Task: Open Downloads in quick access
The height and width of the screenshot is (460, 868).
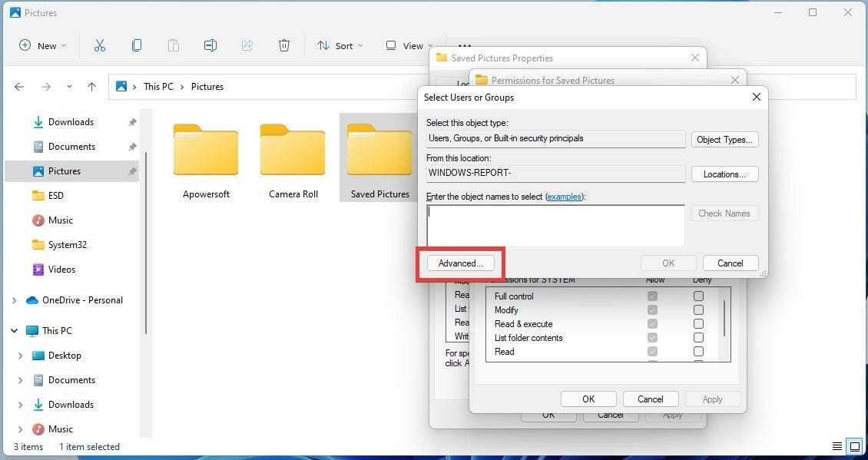Action: [x=71, y=122]
